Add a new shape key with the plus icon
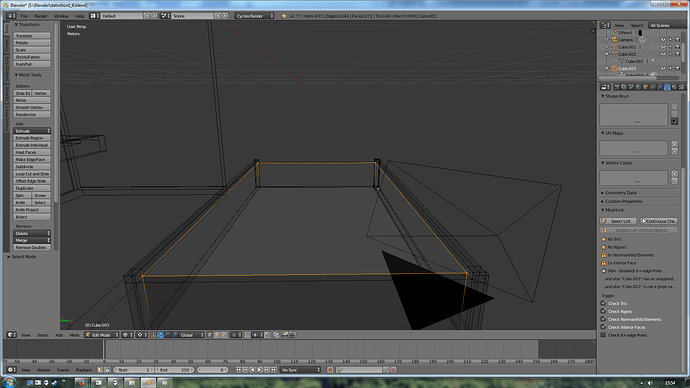 pos(675,107)
